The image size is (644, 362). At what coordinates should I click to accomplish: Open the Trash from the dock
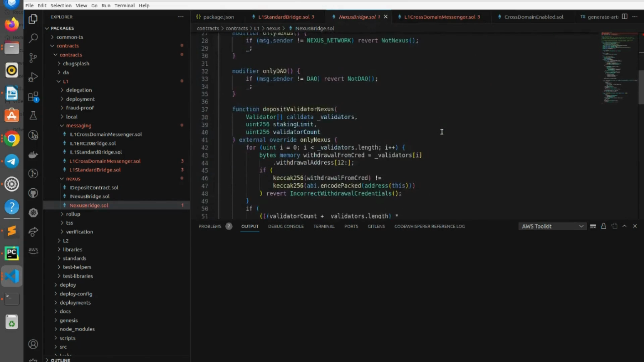pos(12,322)
